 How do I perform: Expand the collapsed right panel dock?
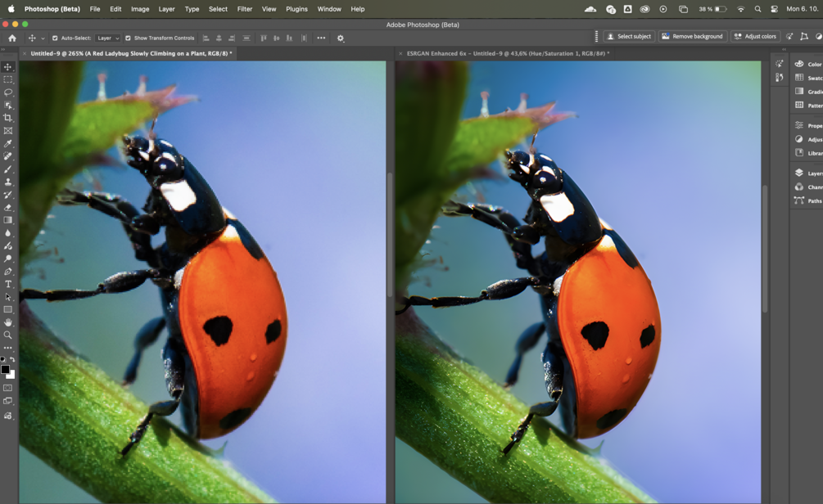pos(785,49)
